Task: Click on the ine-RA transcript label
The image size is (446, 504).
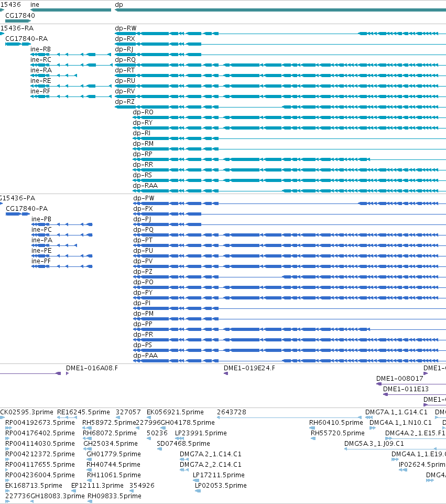Action: coord(41,70)
